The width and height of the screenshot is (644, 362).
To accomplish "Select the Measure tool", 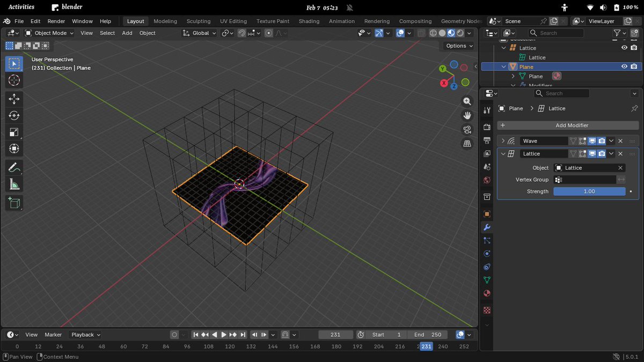I will tap(14, 184).
